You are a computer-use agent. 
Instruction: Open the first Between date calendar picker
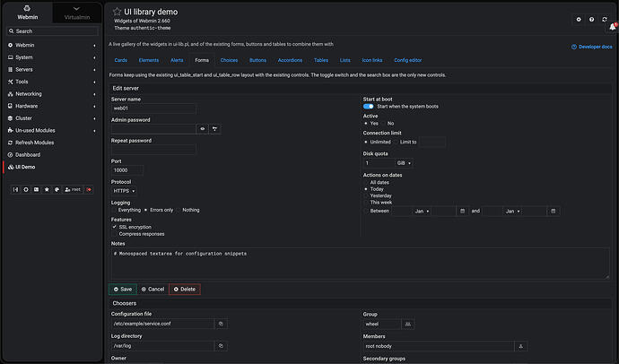coord(462,212)
